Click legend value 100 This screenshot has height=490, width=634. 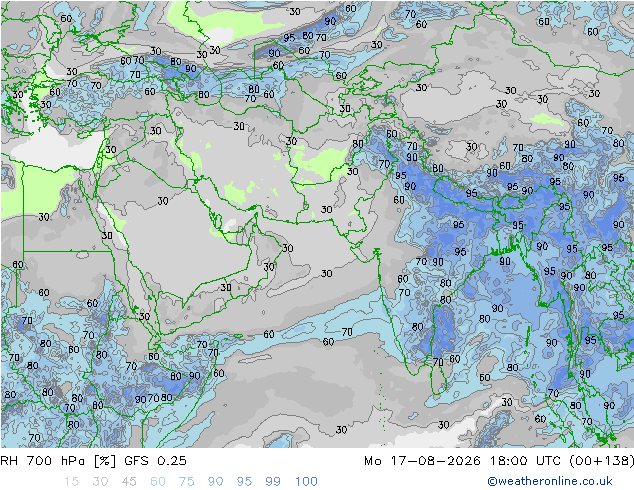[x=306, y=482]
